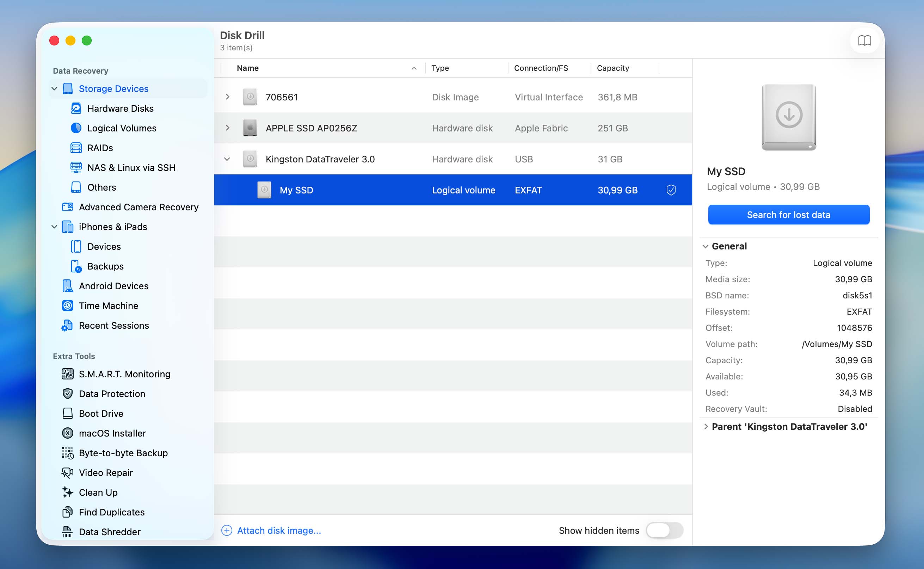Click the disk5s1 BSD name value
The height and width of the screenshot is (569, 924).
coord(857,295)
